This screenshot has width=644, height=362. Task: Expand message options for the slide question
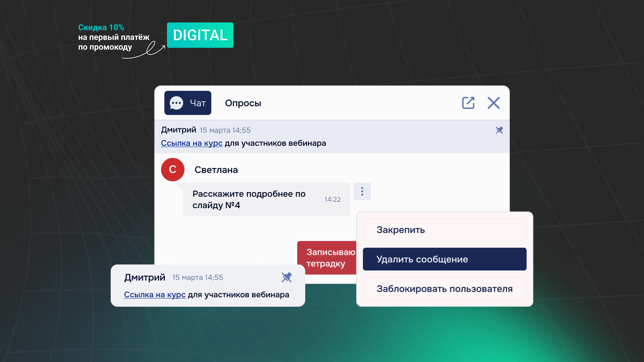362,191
